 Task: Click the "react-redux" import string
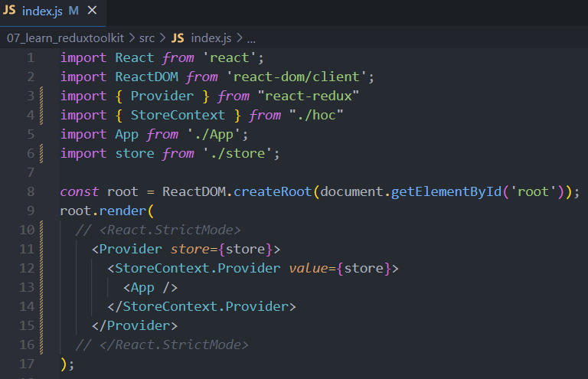pyautogui.click(x=309, y=96)
